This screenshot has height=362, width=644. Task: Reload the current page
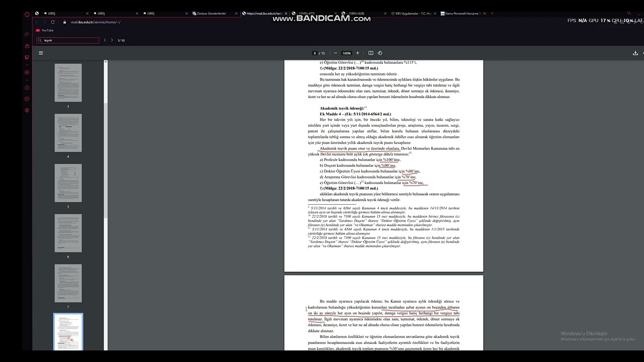53,22
